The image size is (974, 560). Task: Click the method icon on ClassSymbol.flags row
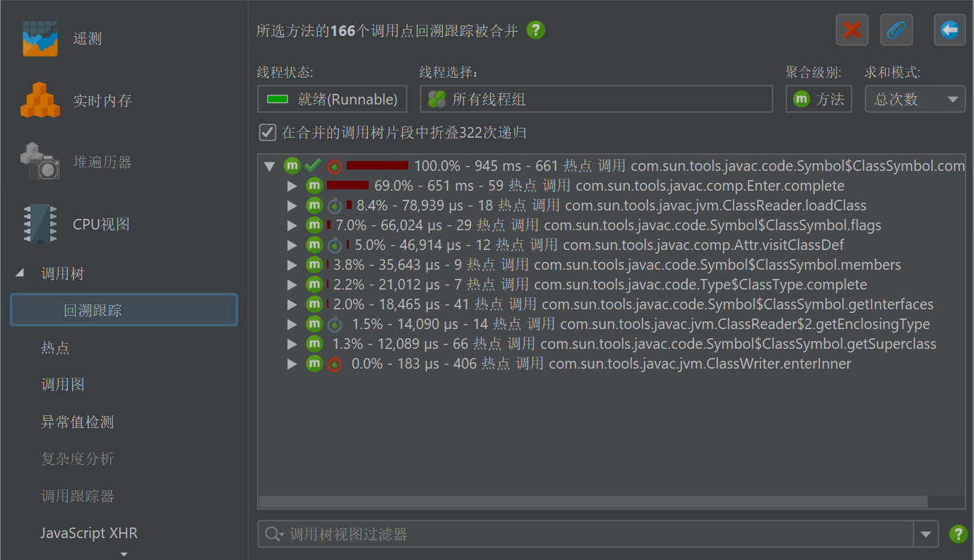[314, 225]
